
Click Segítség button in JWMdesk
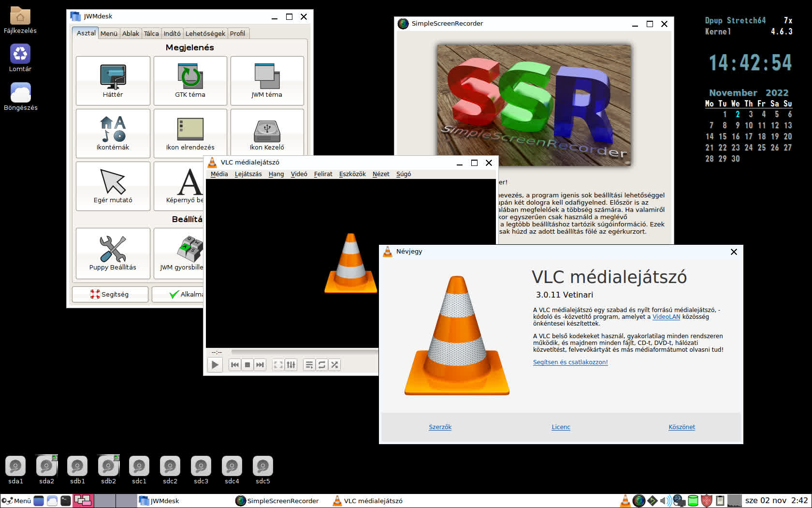110,294
